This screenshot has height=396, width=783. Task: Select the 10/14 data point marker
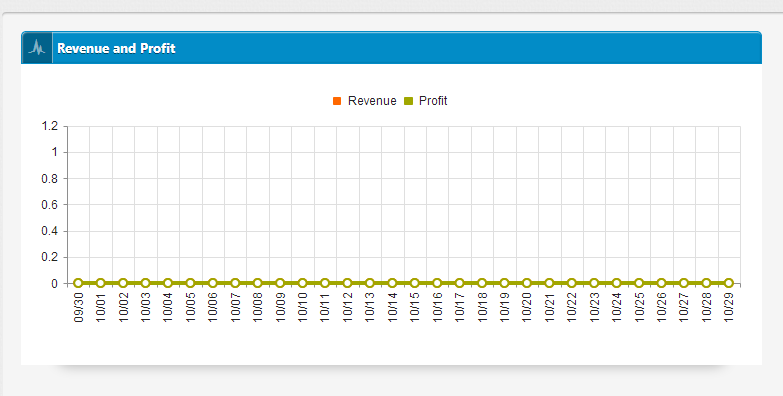click(392, 283)
